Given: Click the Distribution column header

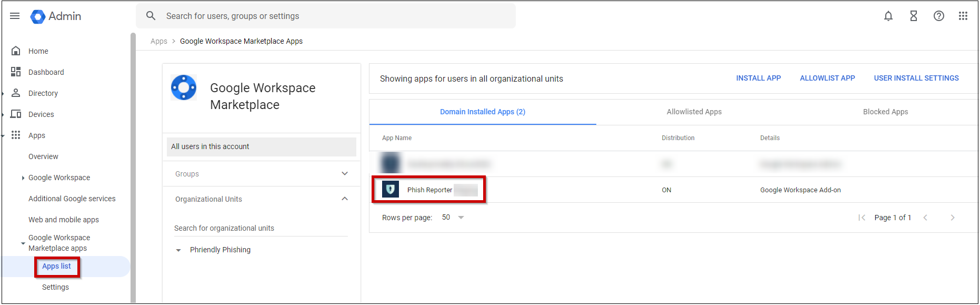Looking at the screenshot, I should [x=678, y=138].
